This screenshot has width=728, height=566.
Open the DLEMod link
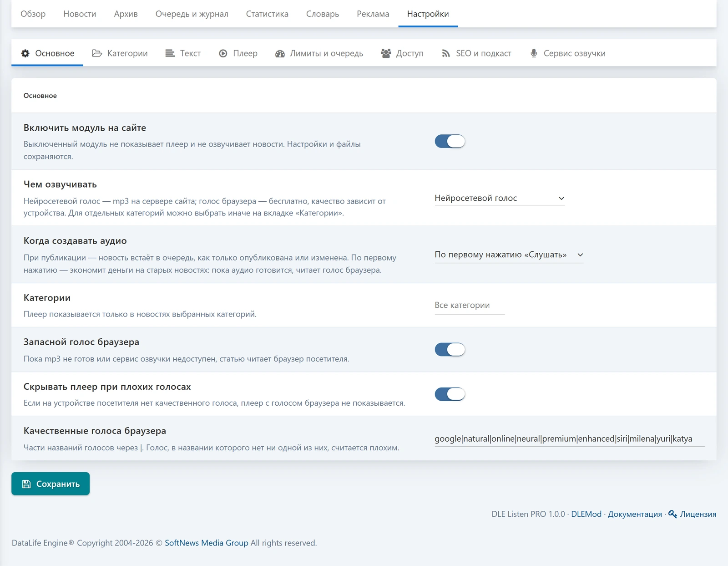coord(586,514)
